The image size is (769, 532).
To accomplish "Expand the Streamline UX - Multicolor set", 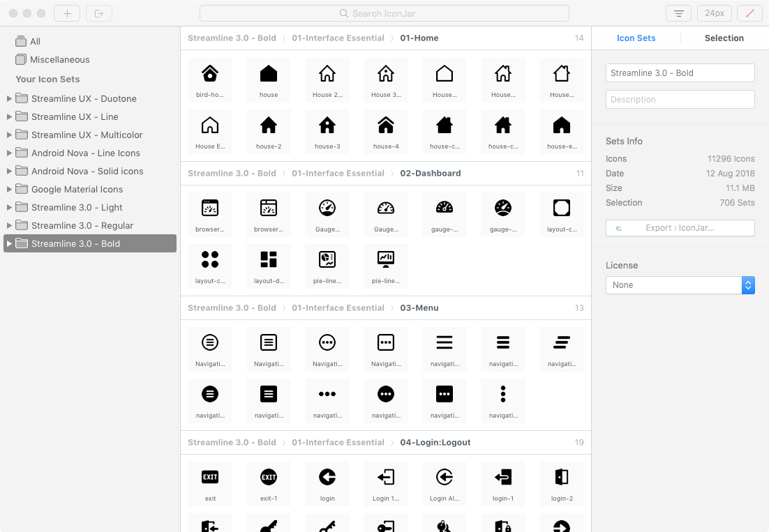I will [x=9, y=135].
